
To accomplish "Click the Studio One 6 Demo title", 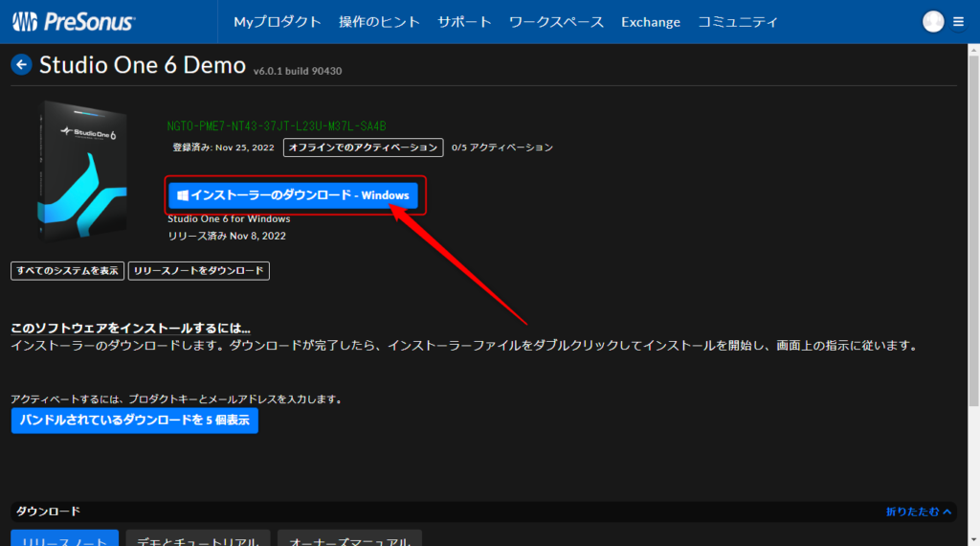I will point(143,65).
